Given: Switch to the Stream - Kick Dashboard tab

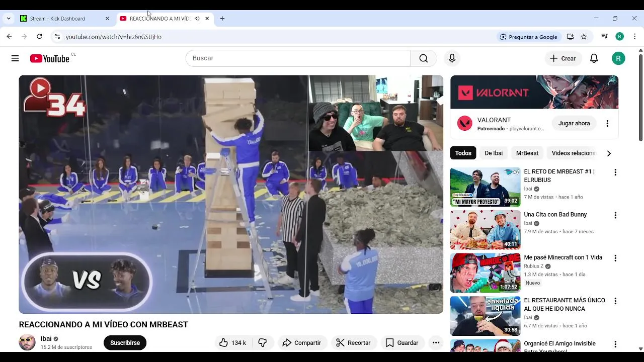Looking at the screenshot, I should (x=64, y=19).
